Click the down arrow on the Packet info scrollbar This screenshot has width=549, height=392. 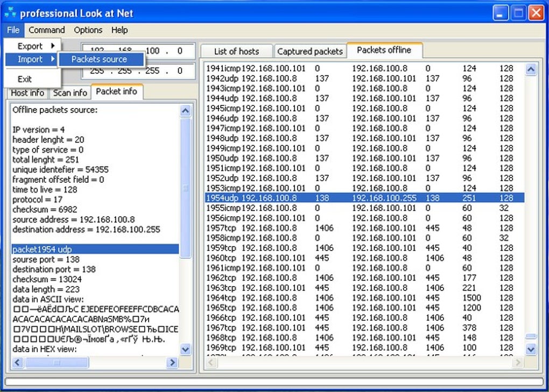tap(185, 350)
